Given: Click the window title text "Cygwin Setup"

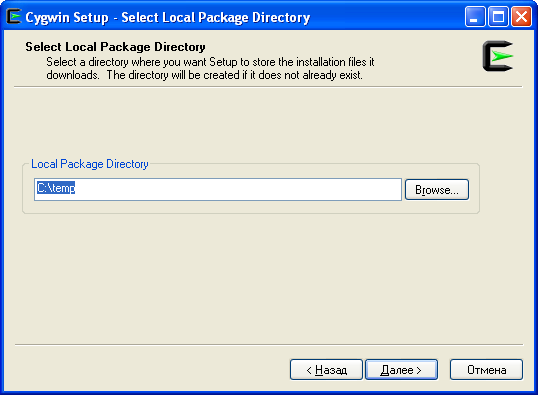Looking at the screenshot, I should (x=67, y=17).
